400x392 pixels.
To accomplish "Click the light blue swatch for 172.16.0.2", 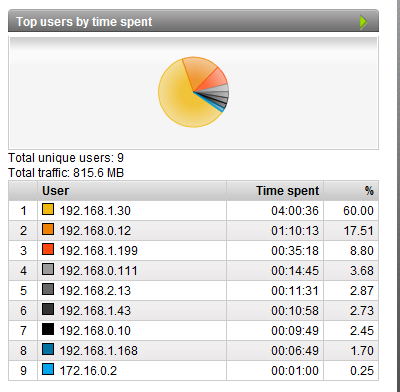I will click(x=48, y=369).
